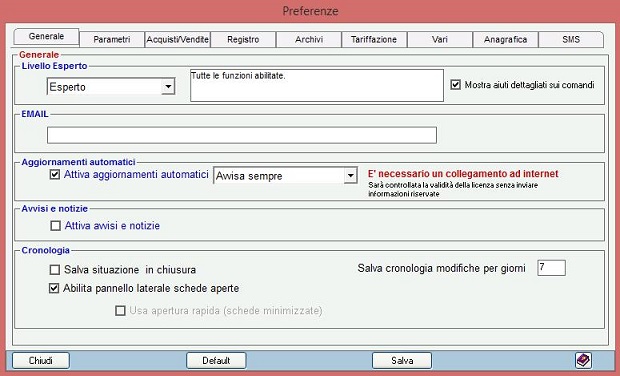Open the Archivi tab

click(x=309, y=40)
